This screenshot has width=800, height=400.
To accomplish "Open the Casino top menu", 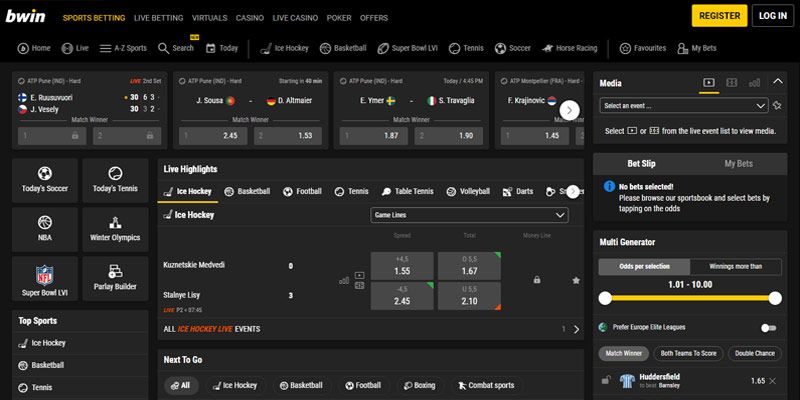I will pyautogui.click(x=250, y=18).
